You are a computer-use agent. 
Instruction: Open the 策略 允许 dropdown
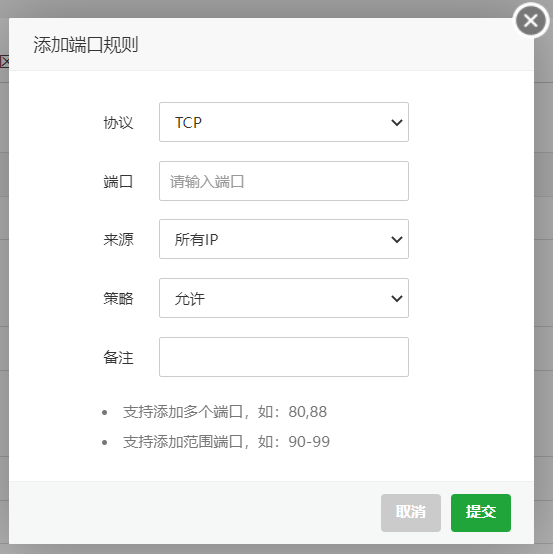[x=284, y=298]
